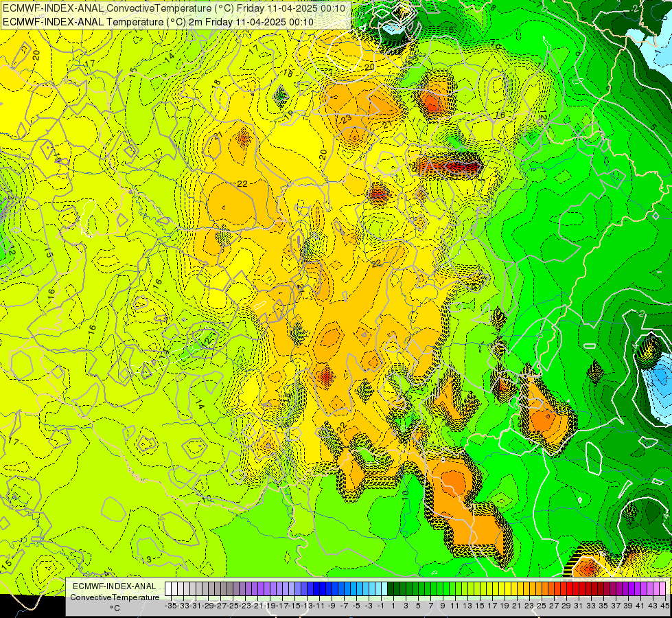672x618 pixels.
Task: Choose the grey legend swatch above -27
Action: (x=218, y=588)
